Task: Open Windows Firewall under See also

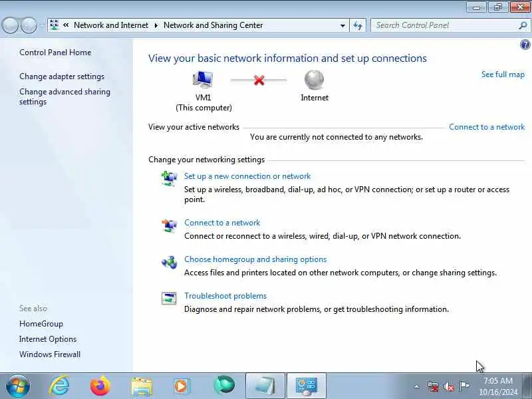Action: (x=50, y=354)
